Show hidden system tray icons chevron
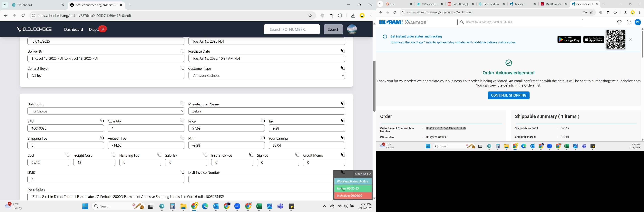Viewport: 644px width, 212px height. pyautogui.click(x=324, y=206)
